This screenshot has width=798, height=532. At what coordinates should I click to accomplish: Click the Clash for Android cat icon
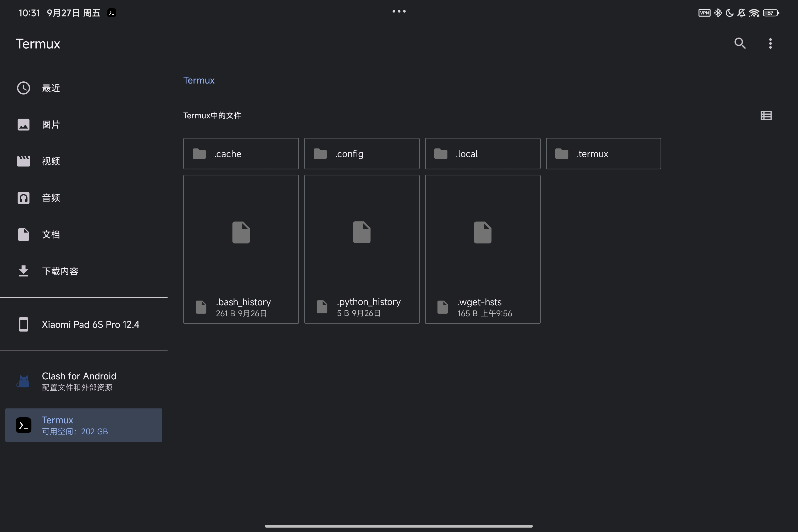[x=23, y=381]
